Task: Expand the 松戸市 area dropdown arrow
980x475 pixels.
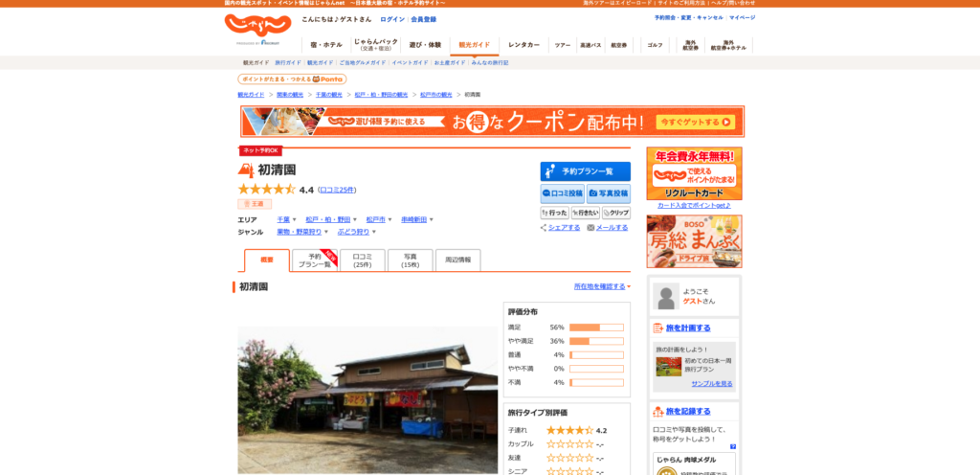Action: point(390,220)
